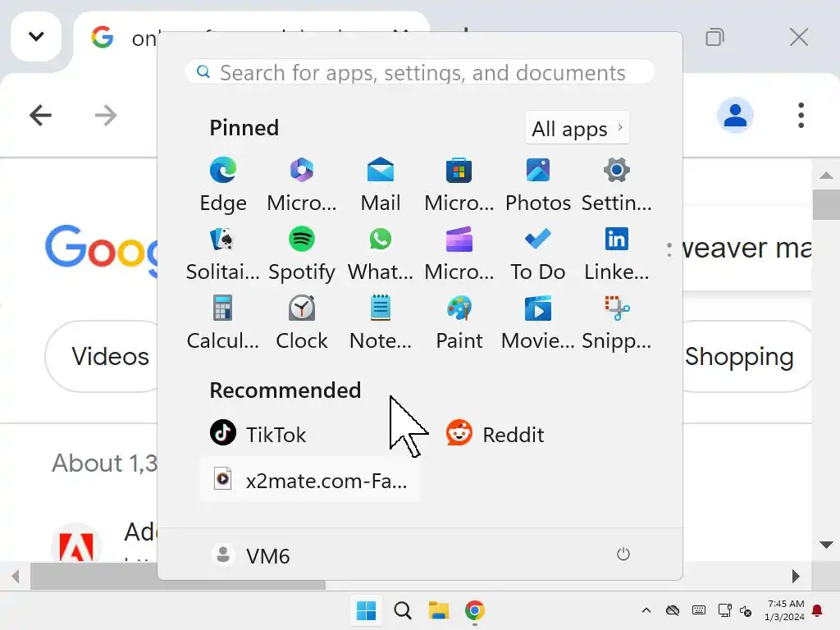Restore down the Chrome window
The image size is (840, 630).
714,38
